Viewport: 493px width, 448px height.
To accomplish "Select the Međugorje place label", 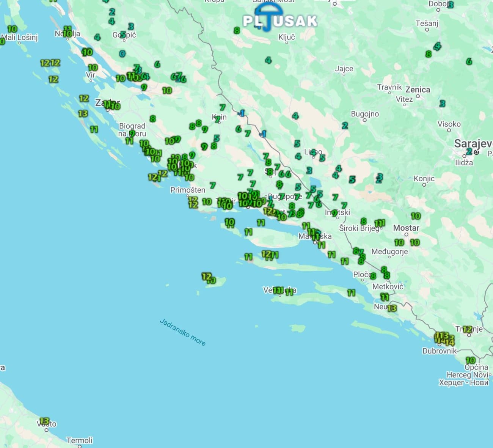I will tap(389, 252).
